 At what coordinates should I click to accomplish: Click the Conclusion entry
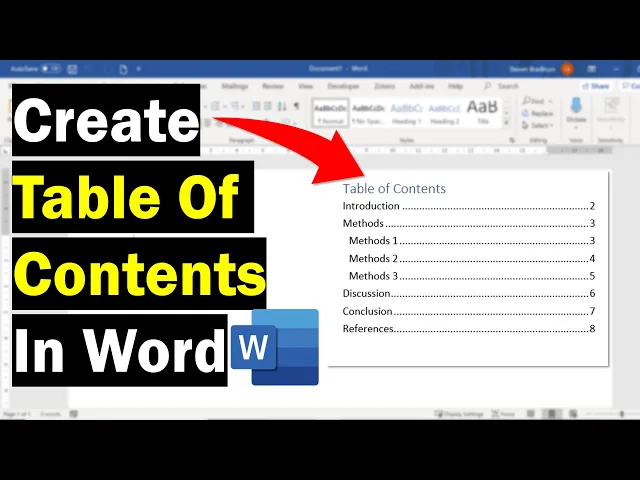tap(469, 311)
